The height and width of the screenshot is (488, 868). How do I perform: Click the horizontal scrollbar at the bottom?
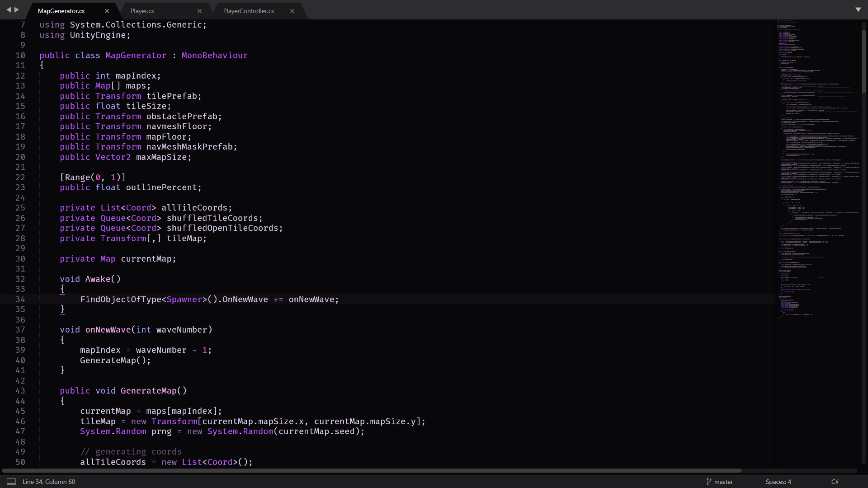(371, 470)
